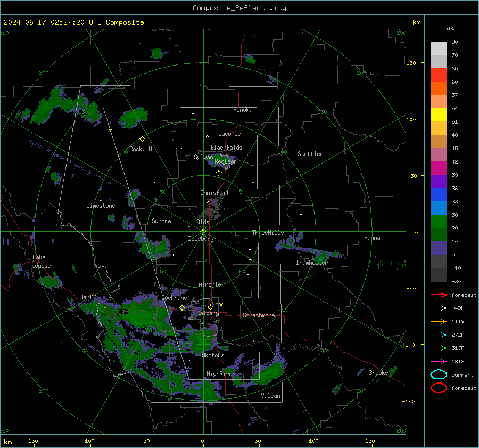Click the HighRiver city label
479x448 pixels.
(220, 374)
